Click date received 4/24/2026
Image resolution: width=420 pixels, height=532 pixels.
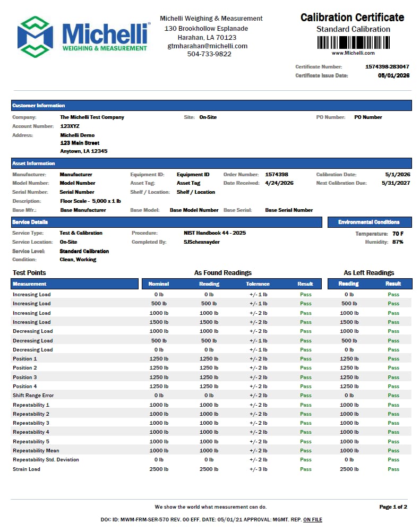click(x=279, y=183)
